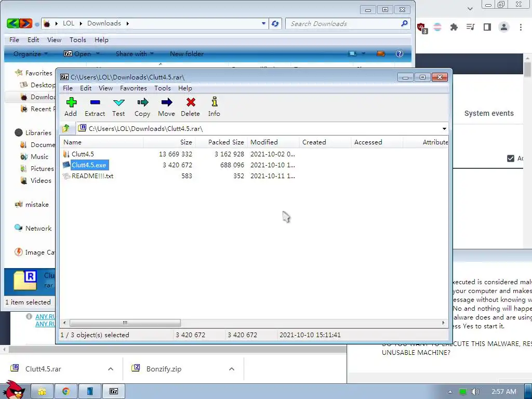Refresh the Downloads folder view
Image resolution: width=532 pixels, height=399 pixels.
[x=275, y=23]
